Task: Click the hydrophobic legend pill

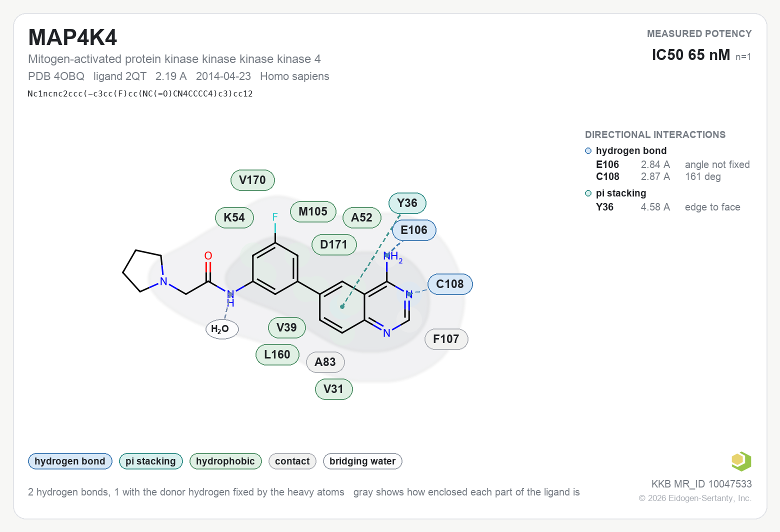Action: 225,461
